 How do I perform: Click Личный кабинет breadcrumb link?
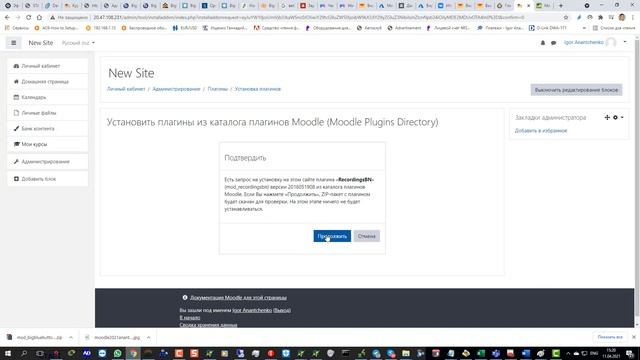(126, 89)
